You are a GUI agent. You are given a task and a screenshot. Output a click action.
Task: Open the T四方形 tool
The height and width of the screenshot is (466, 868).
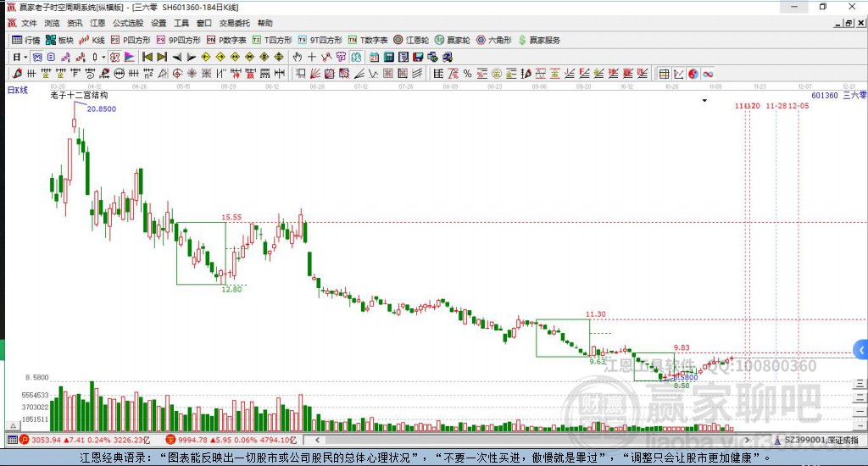pos(272,40)
